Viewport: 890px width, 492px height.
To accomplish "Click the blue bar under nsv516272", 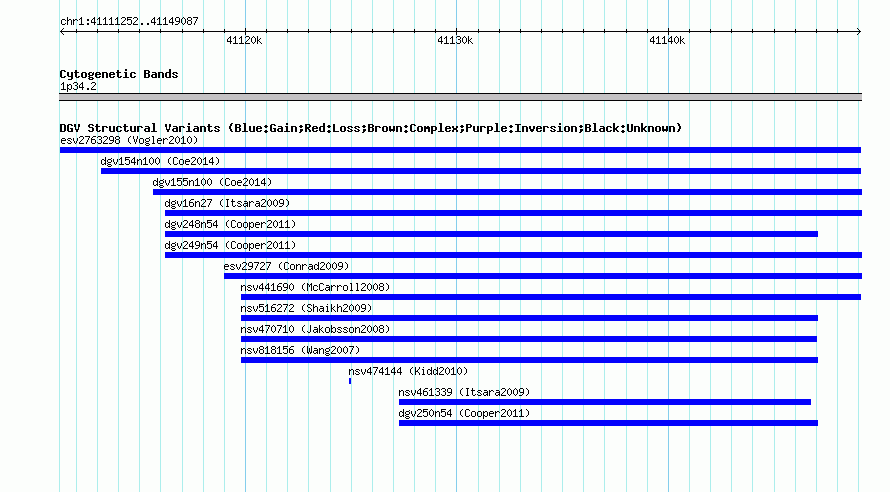I will (x=530, y=318).
